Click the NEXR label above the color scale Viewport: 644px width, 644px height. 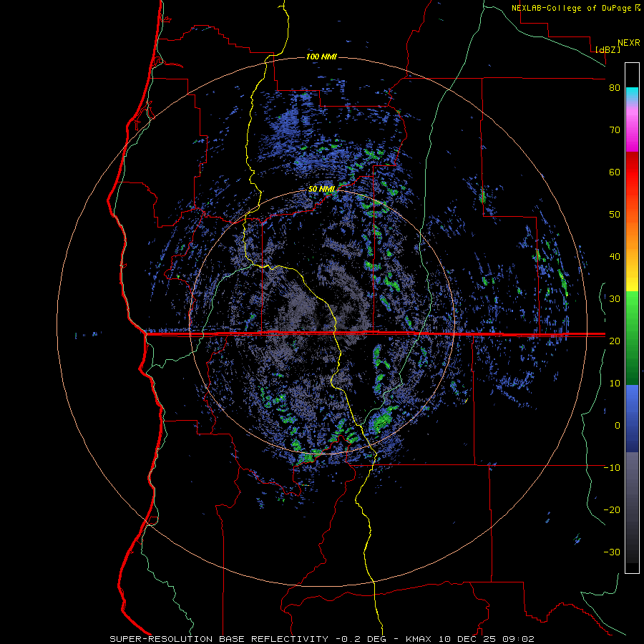[x=629, y=43]
